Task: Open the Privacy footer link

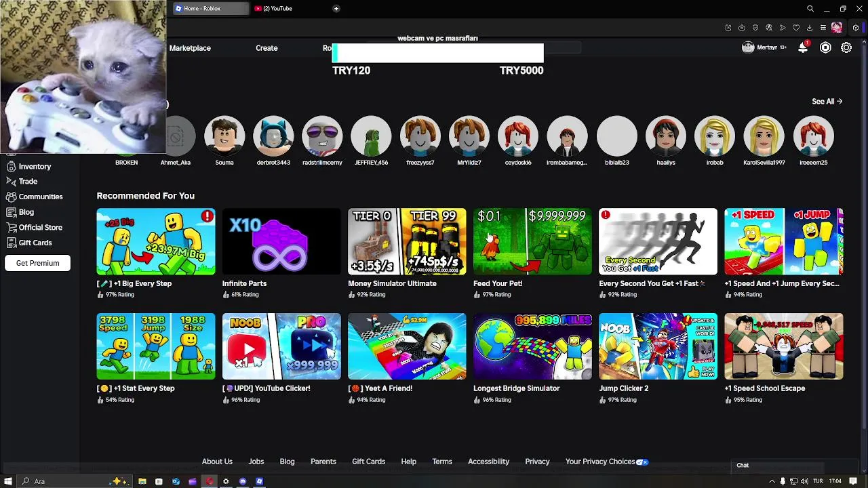Action: (x=537, y=462)
